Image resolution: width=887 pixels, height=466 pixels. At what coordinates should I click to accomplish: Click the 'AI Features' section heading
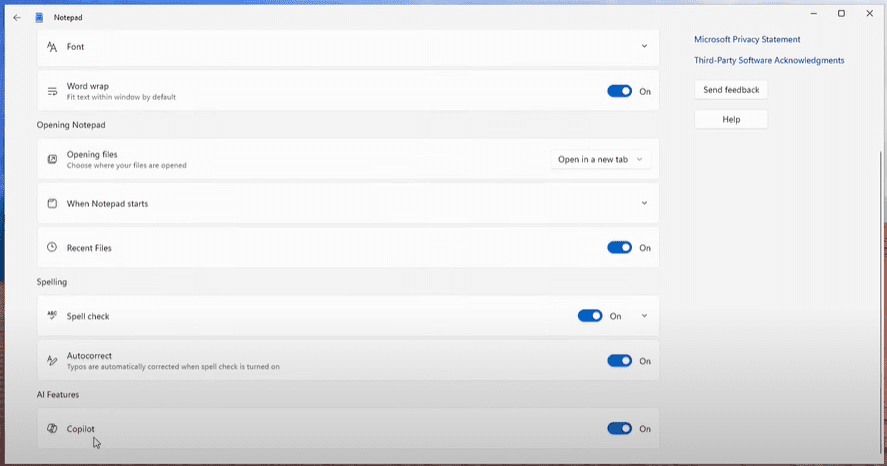coord(58,395)
